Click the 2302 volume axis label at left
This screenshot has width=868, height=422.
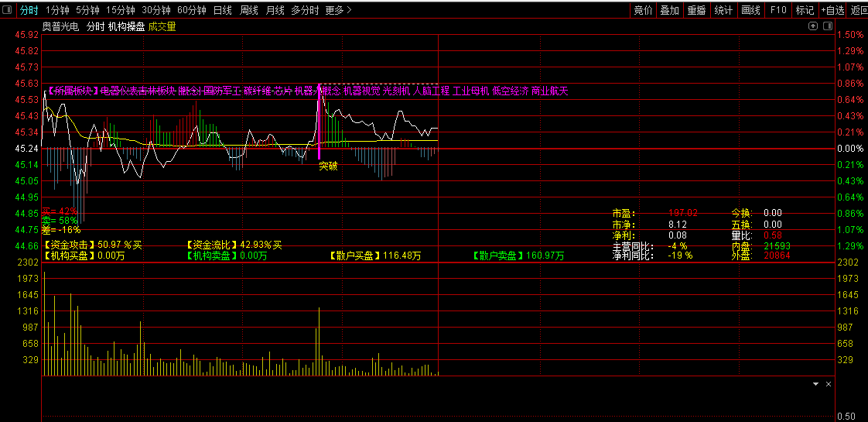click(x=29, y=262)
